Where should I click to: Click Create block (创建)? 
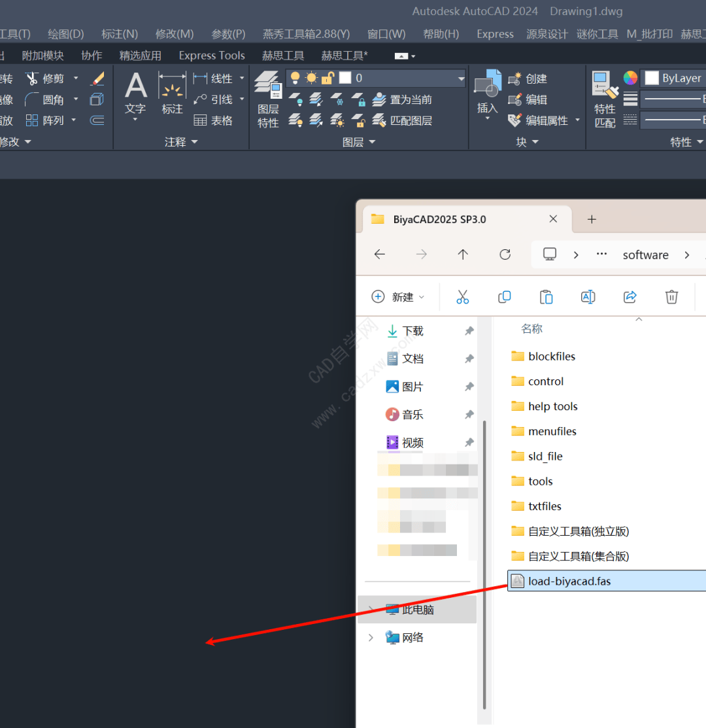(x=528, y=78)
